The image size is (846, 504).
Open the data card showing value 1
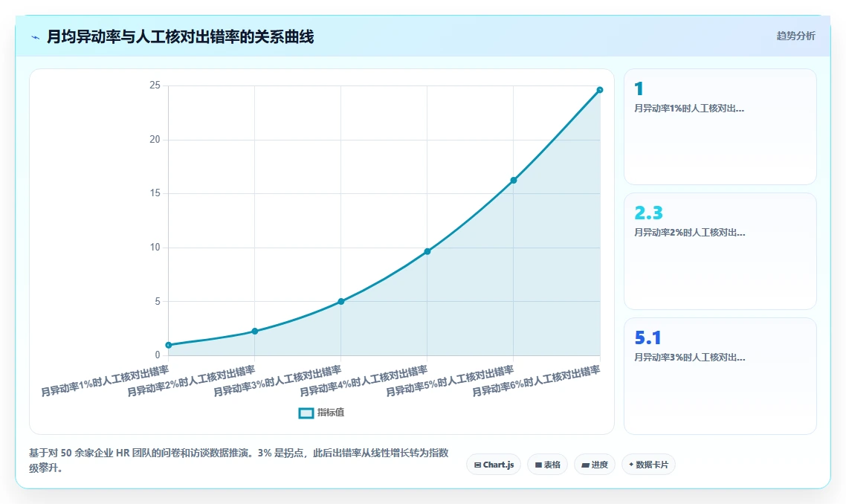click(x=720, y=127)
